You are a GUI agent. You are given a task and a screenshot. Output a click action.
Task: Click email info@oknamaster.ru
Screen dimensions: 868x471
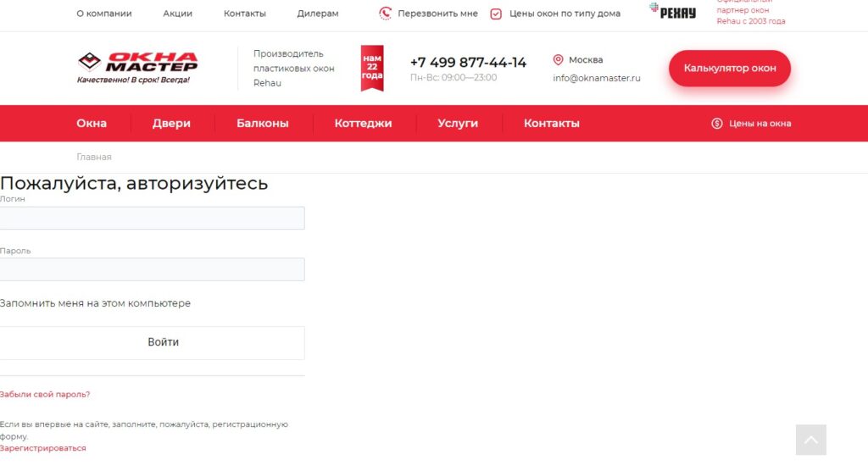tap(597, 78)
